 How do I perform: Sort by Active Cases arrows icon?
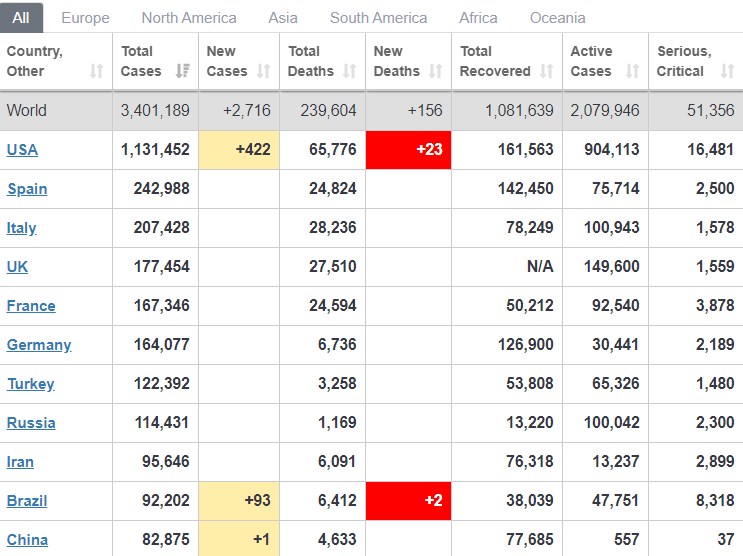pos(632,71)
